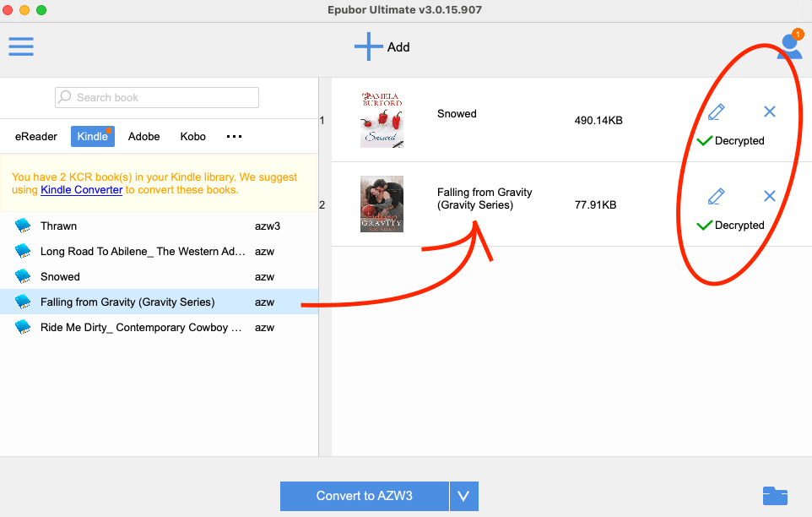The width and height of the screenshot is (812, 517).
Task: Click the 490.14KB file size
Action: coord(598,121)
